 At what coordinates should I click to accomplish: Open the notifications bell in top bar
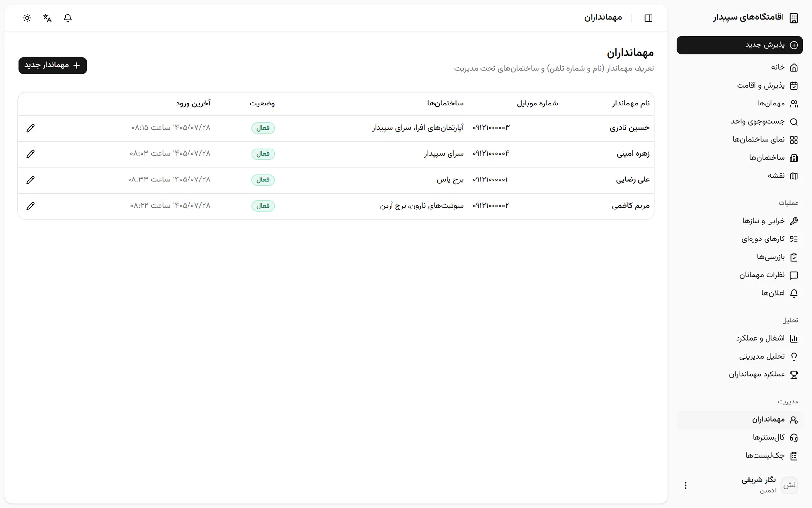(68, 18)
